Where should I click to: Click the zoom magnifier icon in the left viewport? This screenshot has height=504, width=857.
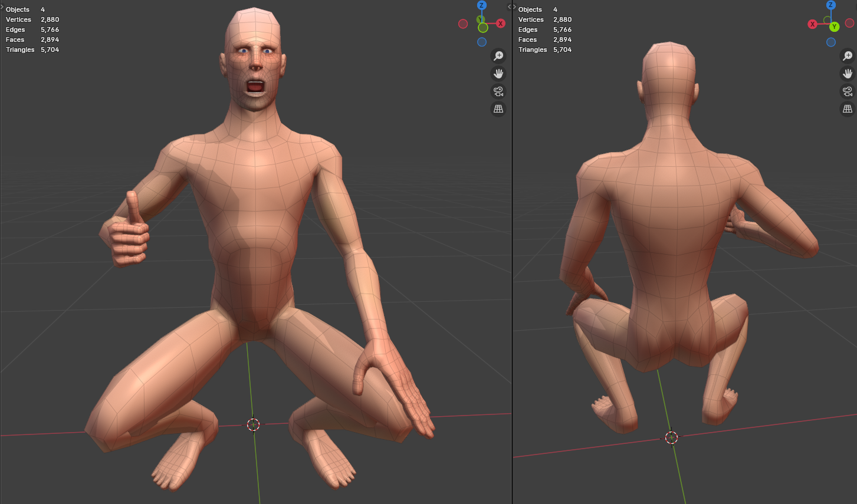tap(498, 56)
